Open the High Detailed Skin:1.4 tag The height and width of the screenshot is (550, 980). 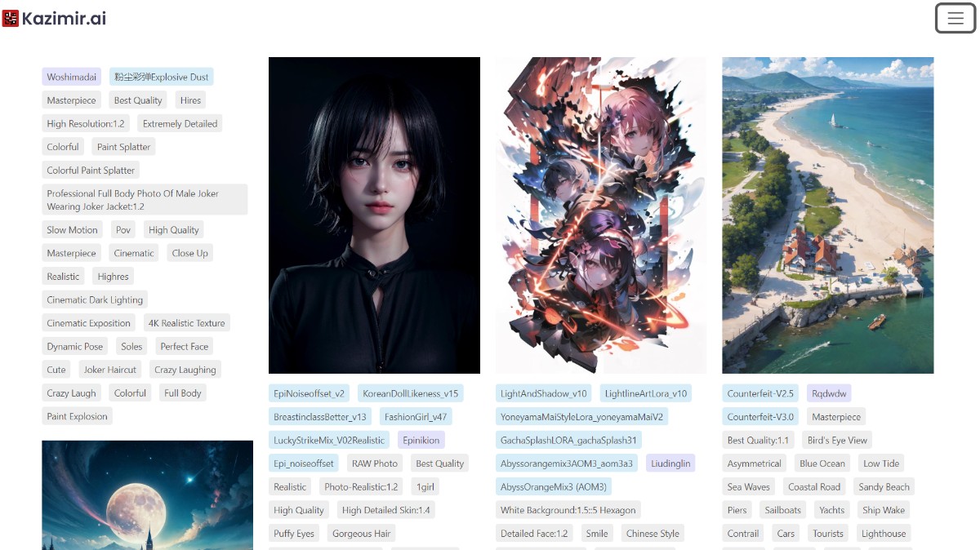click(386, 510)
